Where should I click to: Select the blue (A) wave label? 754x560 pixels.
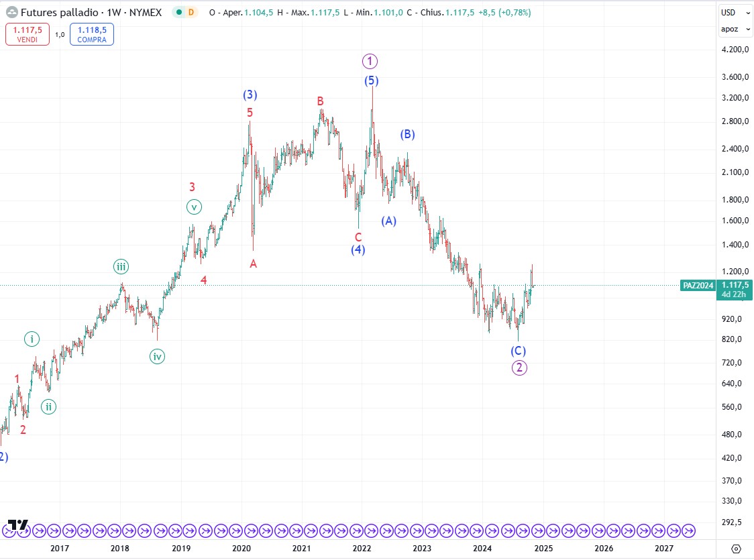[x=389, y=221]
